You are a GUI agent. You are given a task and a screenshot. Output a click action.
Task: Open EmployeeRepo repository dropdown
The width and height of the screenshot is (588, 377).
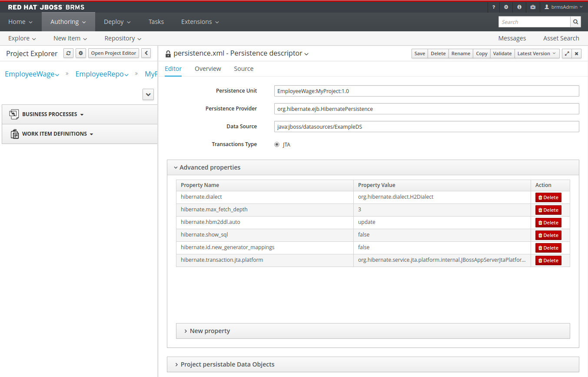[x=102, y=74]
